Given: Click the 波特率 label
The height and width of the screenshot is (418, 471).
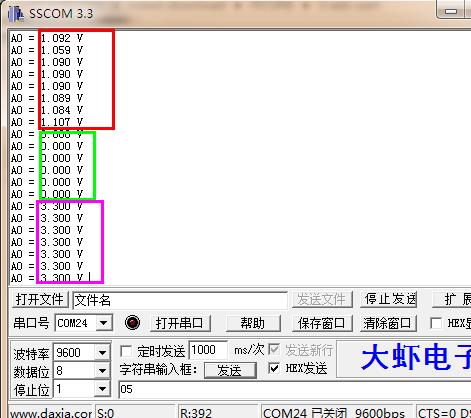Looking at the screenshot, I should (31, 353).
